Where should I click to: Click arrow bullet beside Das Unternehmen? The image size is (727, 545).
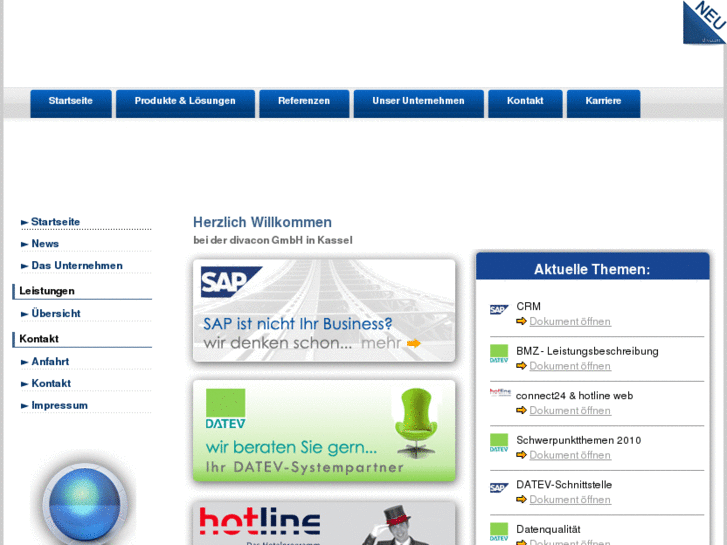click(x=25, y=266)
